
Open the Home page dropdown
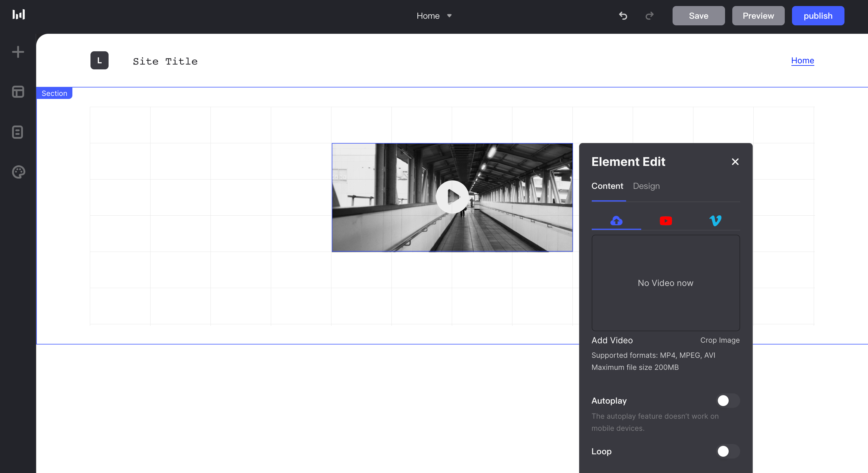[x=434, y=16]
